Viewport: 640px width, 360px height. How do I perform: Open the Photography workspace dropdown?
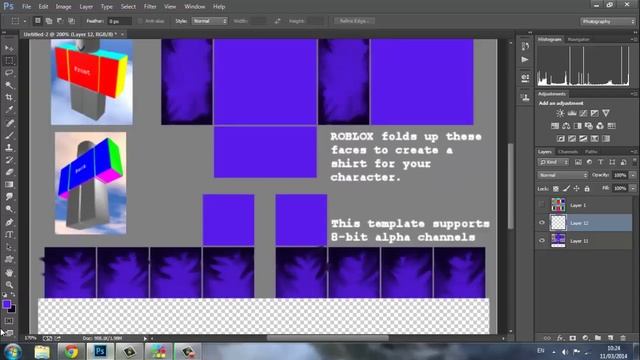[x=608, y=21]
